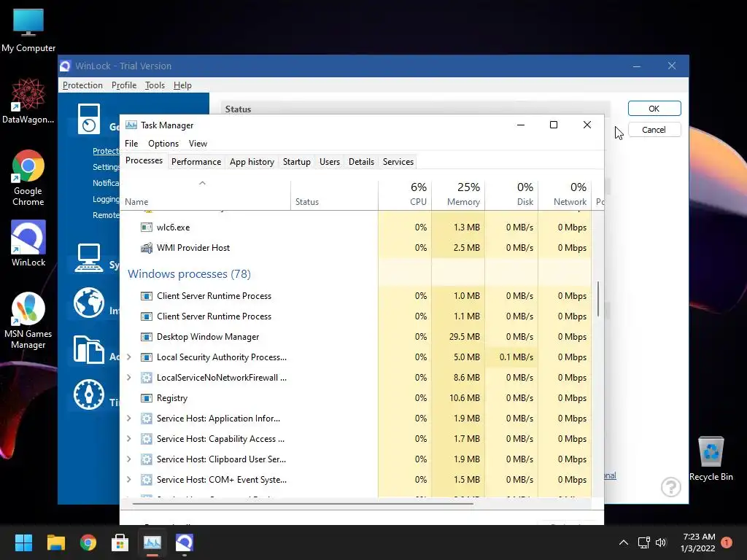Open the WinLock Protection menu
This screenshot has height=560, width=747.
click(83, 85)
